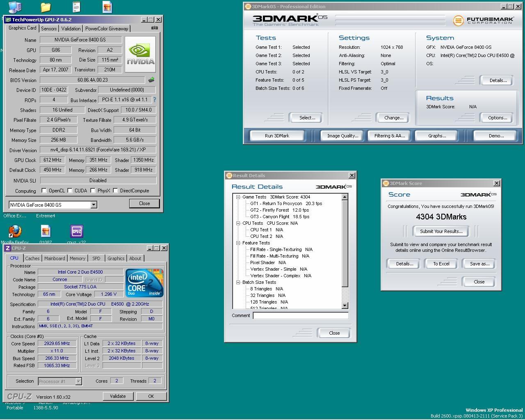Image resolution: width=525 pixels, height=420 pixels.
Task: Click the BIOS save icon in GPU-Z
Action: click(x=151, y=80)
